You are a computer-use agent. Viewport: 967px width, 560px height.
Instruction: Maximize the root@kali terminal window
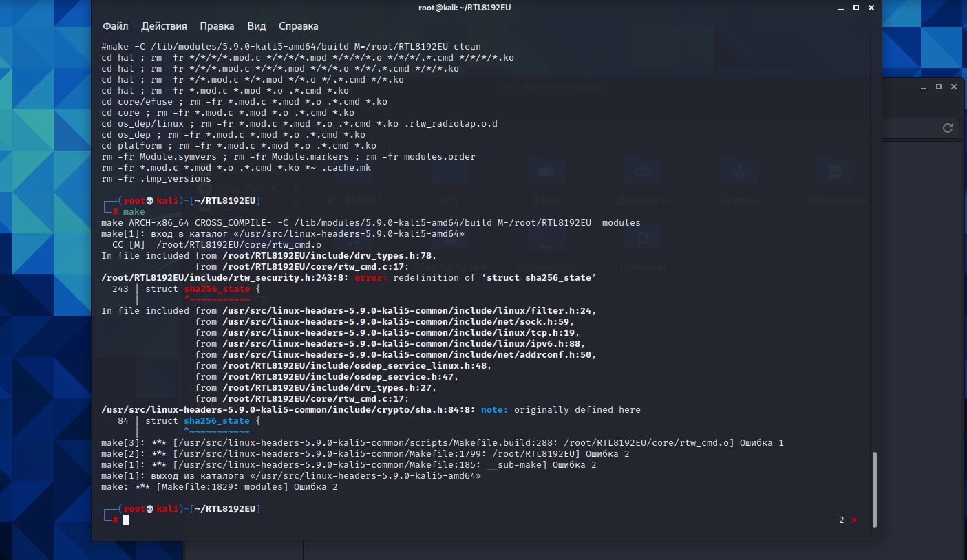pyautogui.click(x=856, y=8)
